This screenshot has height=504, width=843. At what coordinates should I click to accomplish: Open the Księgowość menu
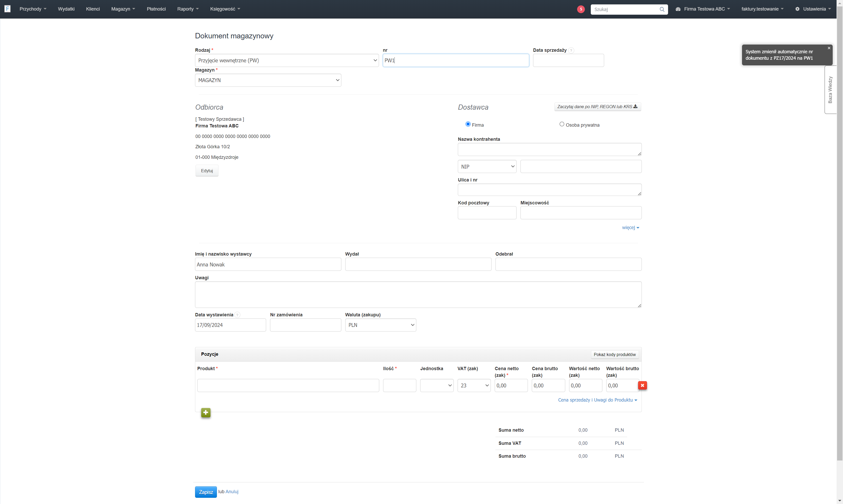point(225,9)
